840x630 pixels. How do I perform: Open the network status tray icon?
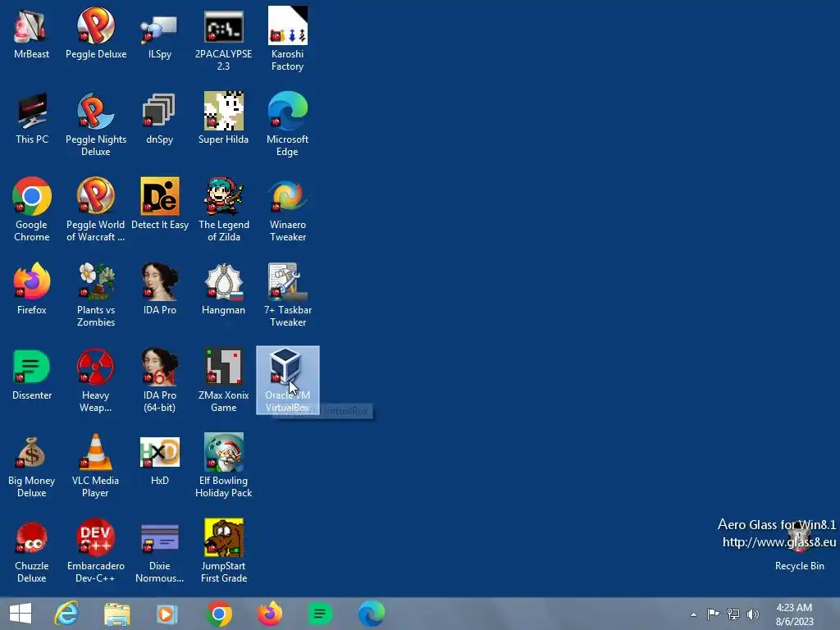click(x=733, y=614)
